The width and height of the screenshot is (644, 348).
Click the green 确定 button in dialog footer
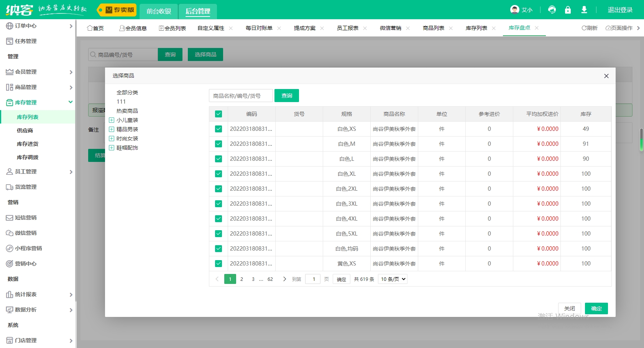tap(596, 308)
